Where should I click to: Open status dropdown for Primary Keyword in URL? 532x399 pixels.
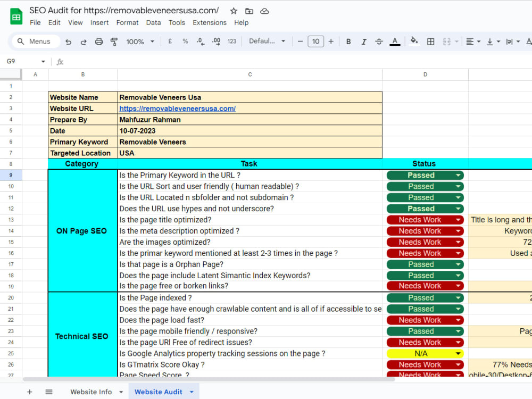tap(458, 176)
